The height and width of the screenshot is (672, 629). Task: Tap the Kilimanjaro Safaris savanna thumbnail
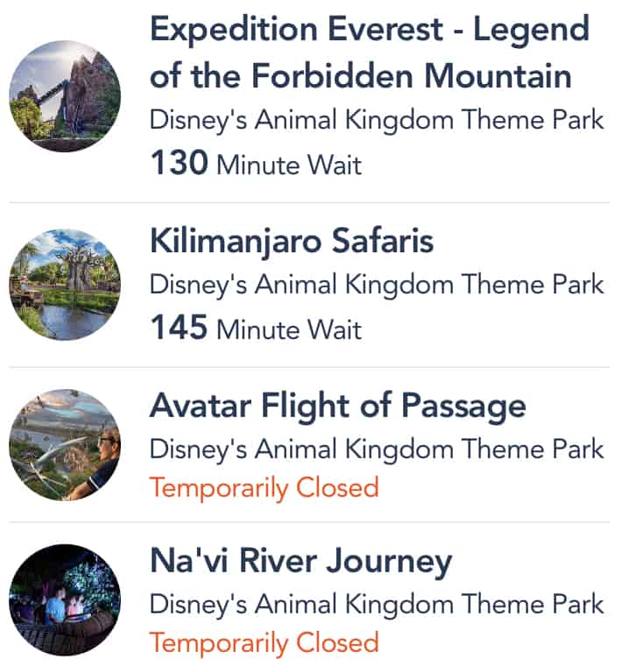tap(64, 284)
